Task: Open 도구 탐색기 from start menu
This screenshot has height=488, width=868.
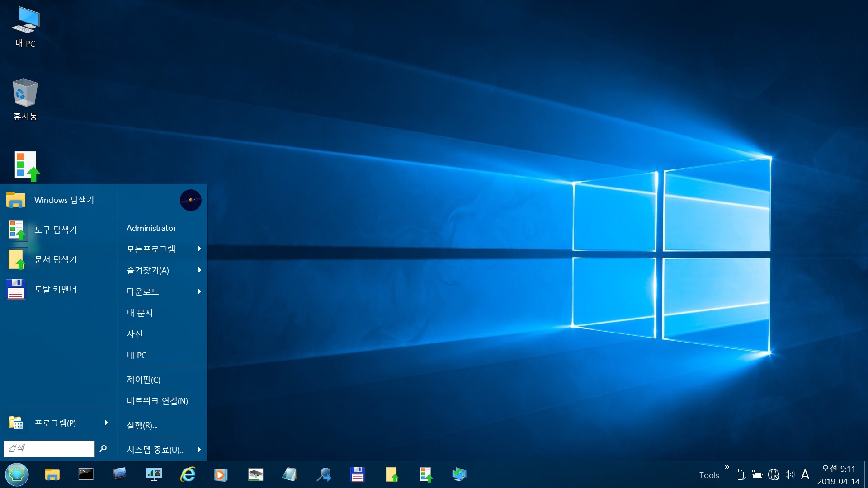Action: [59, 230]
